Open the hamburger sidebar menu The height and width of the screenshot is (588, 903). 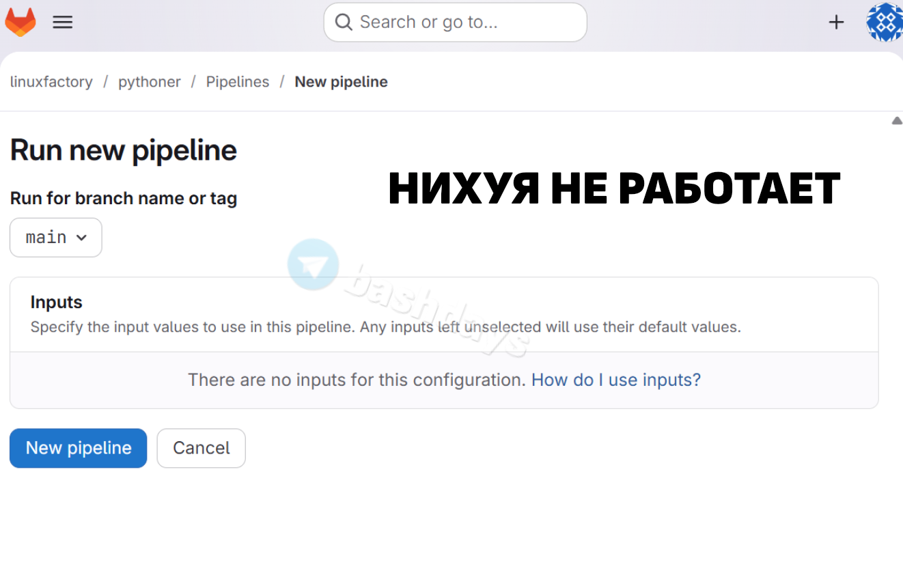coord(63,22)
